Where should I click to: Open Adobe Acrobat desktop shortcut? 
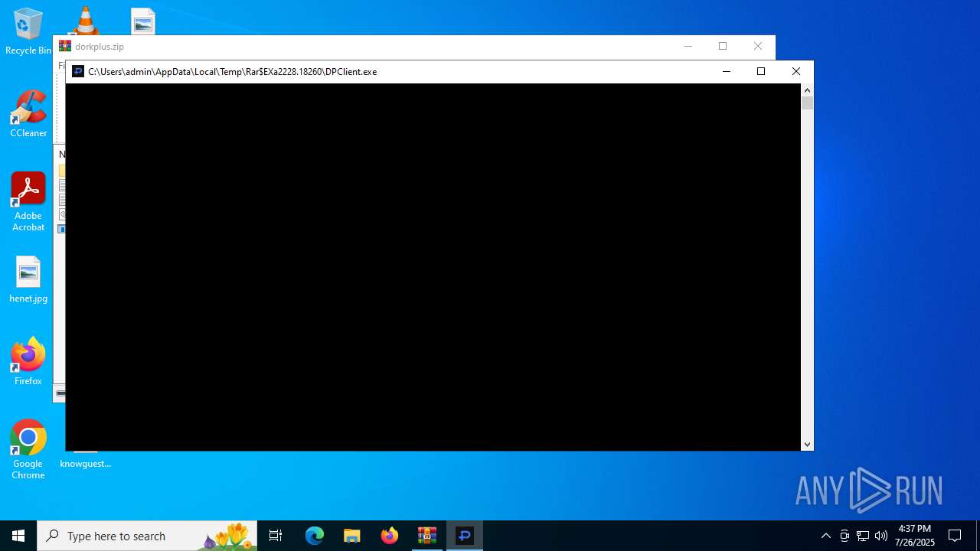click(x=28, y=202)
